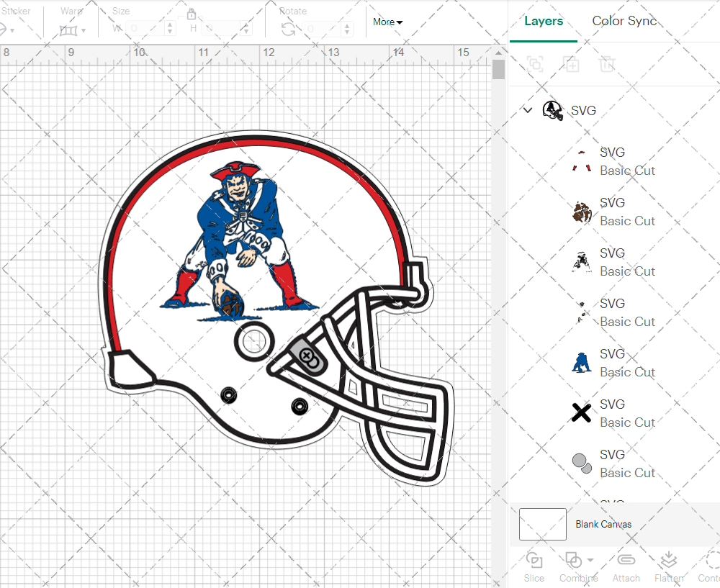Click the Delete layer trash icon

606,64
